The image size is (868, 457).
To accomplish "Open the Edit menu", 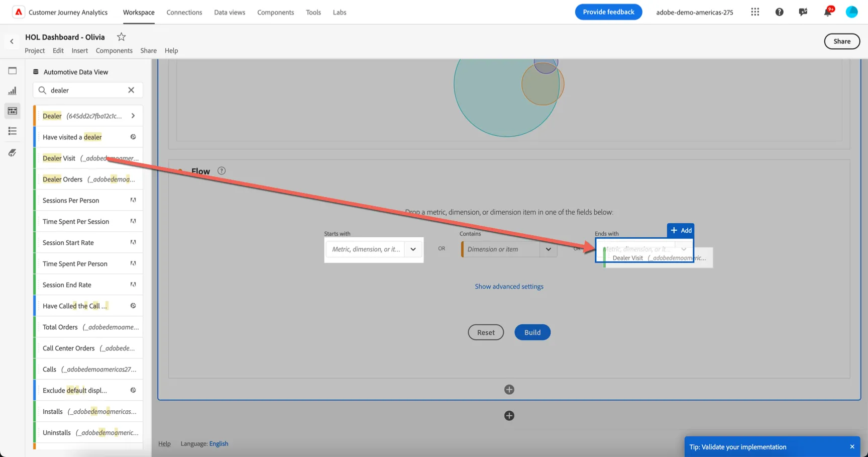I will pos(58,50).
